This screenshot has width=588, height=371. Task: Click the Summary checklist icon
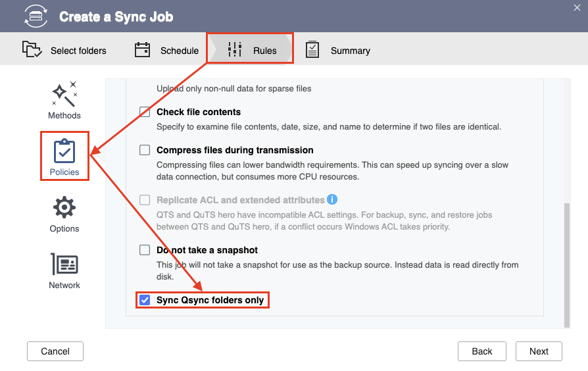pos(312,49)
